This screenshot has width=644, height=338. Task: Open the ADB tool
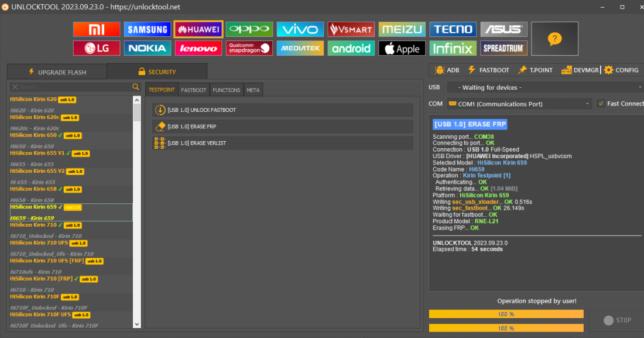[x=447, y=70]
